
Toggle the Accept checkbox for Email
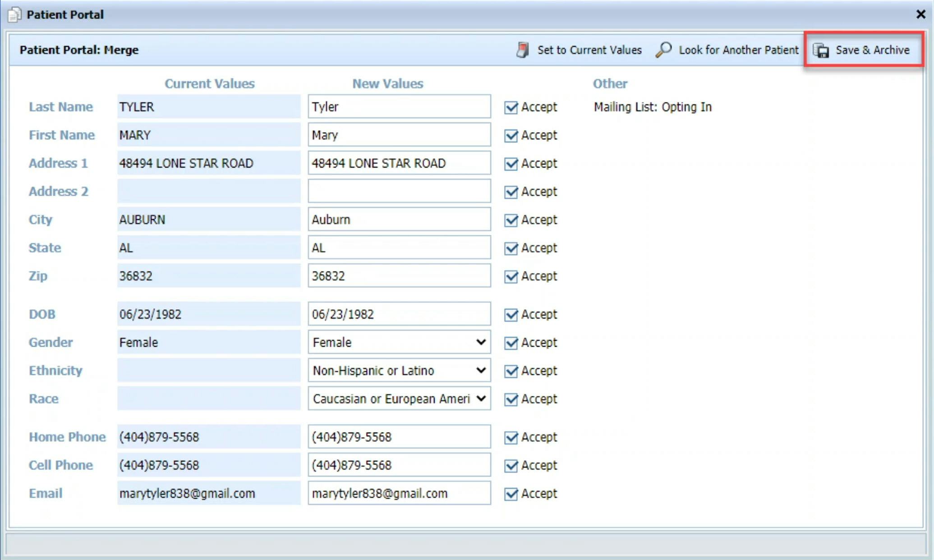pos(511,494)
